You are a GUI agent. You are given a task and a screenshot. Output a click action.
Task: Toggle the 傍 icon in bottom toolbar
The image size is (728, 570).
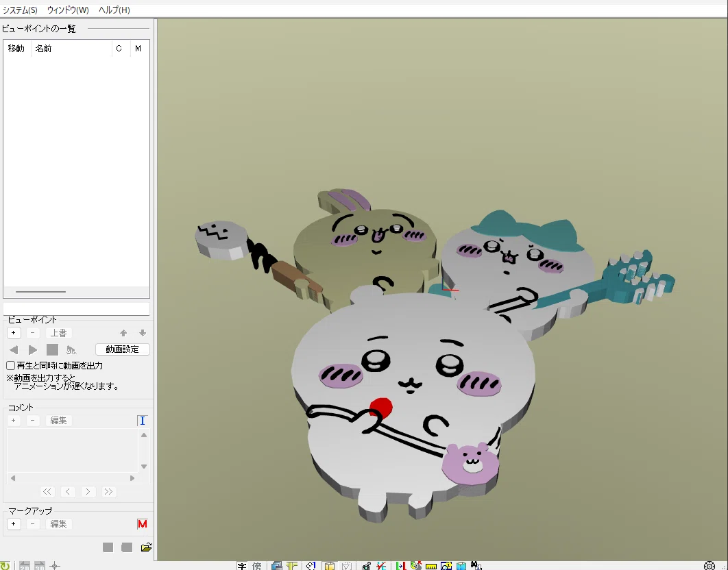(257, 566)
